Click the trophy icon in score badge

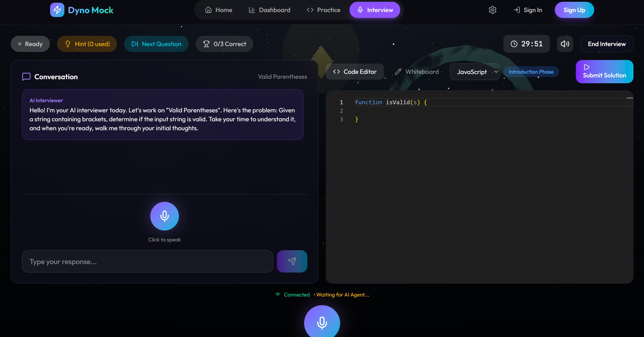206,44
